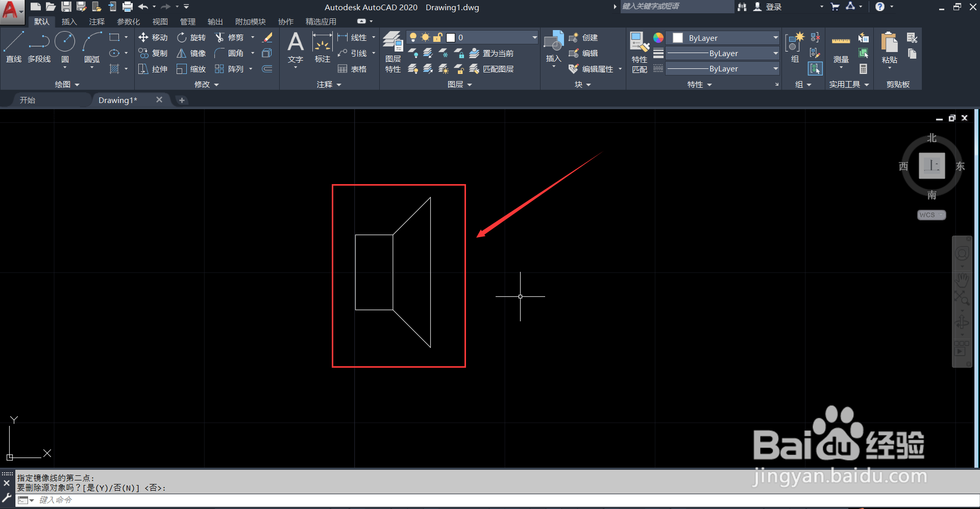Open the 图层特性 layer properties manager
Viewport: 980px width, 509px height.
click(x=393, y=48)
